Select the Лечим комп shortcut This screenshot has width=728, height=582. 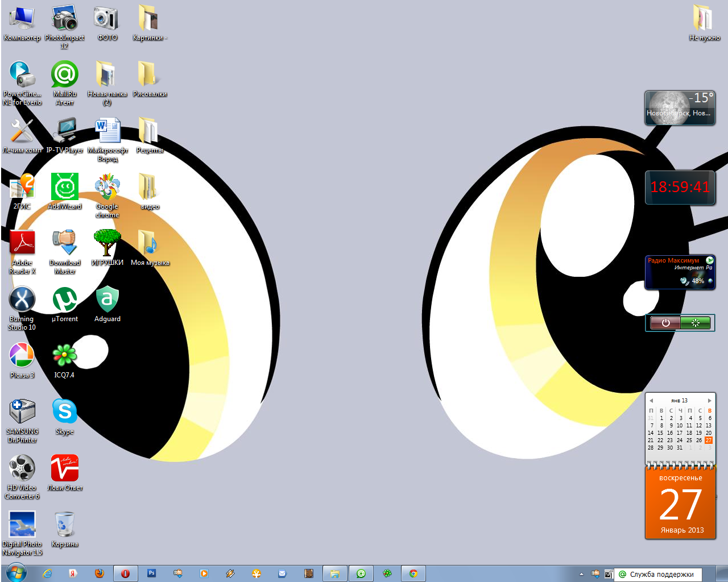(22, 135)
